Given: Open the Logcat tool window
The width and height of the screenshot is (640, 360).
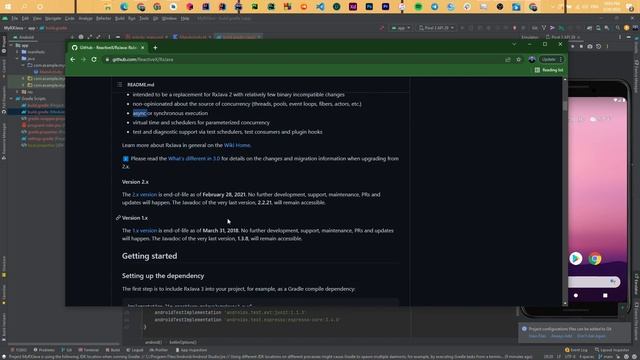Looking at the screenshot, I should click(x=135, y=350).
